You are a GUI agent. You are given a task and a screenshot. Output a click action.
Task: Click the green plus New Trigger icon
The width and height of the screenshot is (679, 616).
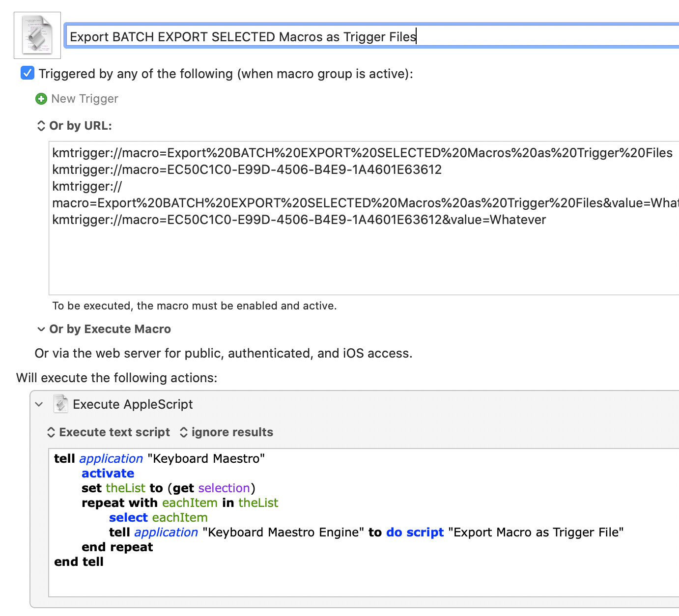pos(41,99)
